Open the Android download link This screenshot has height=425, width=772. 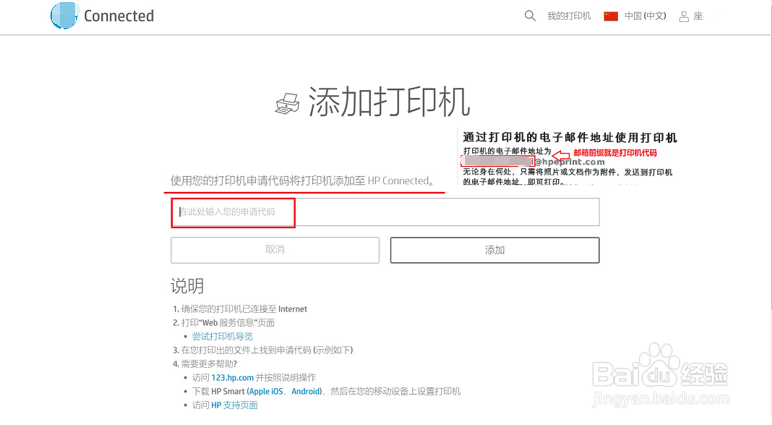[306, 392]
